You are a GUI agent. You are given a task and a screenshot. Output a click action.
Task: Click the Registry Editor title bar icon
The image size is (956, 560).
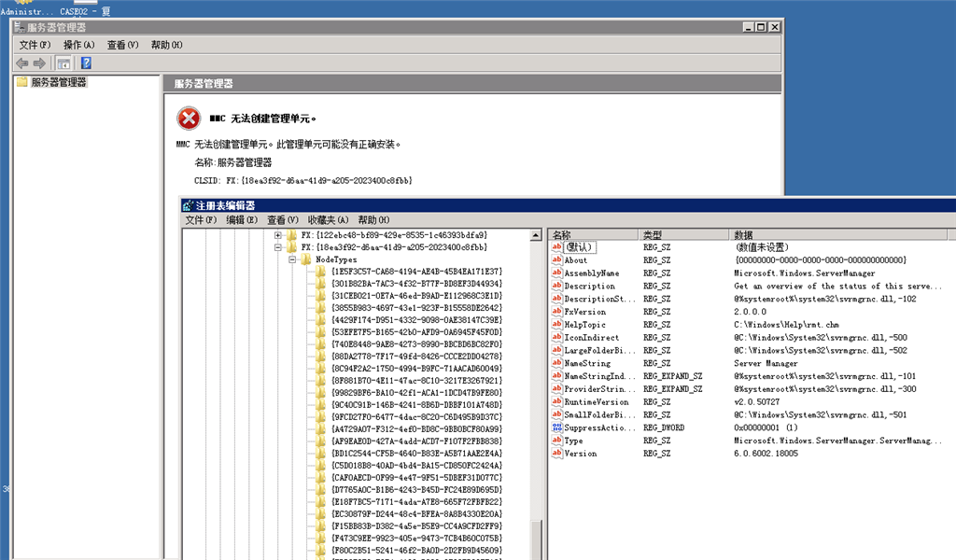point(188,205)
